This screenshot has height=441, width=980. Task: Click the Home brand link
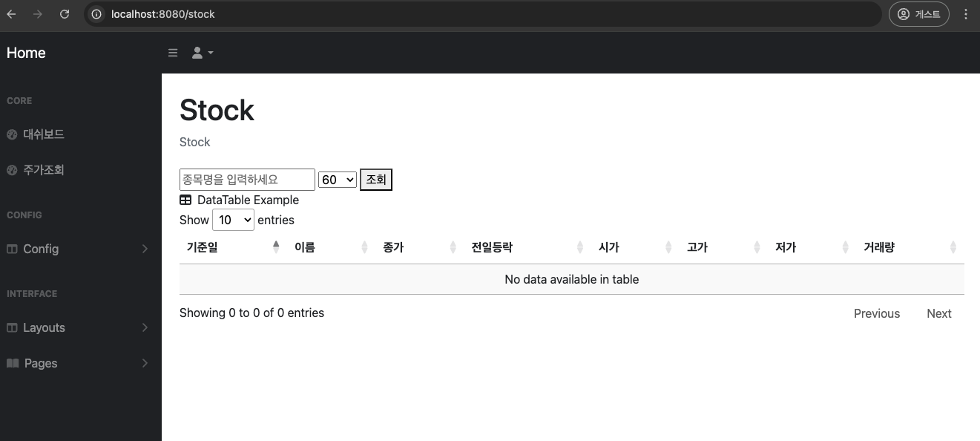coord(26,53)
